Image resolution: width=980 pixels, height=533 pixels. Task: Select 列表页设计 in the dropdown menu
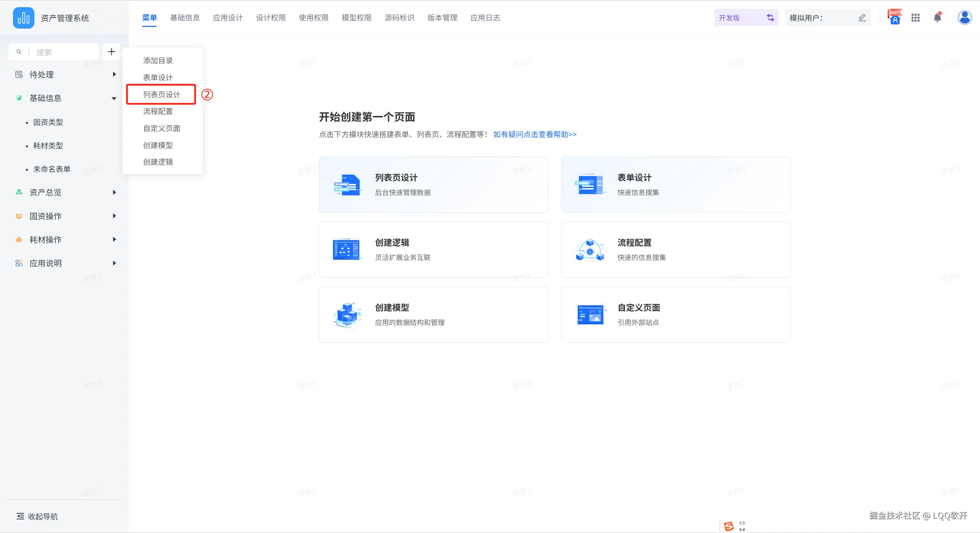tap(161, 94)
